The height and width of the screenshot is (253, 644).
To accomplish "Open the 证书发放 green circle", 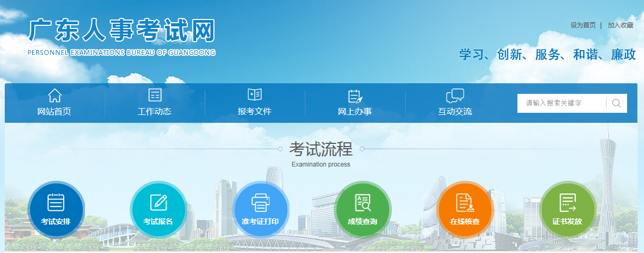I will (568, 209).
